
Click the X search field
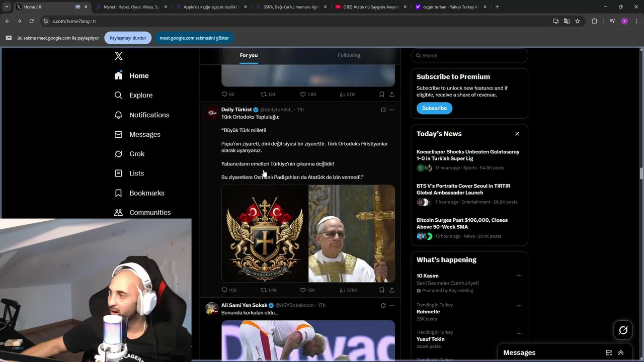coord(469,55)
